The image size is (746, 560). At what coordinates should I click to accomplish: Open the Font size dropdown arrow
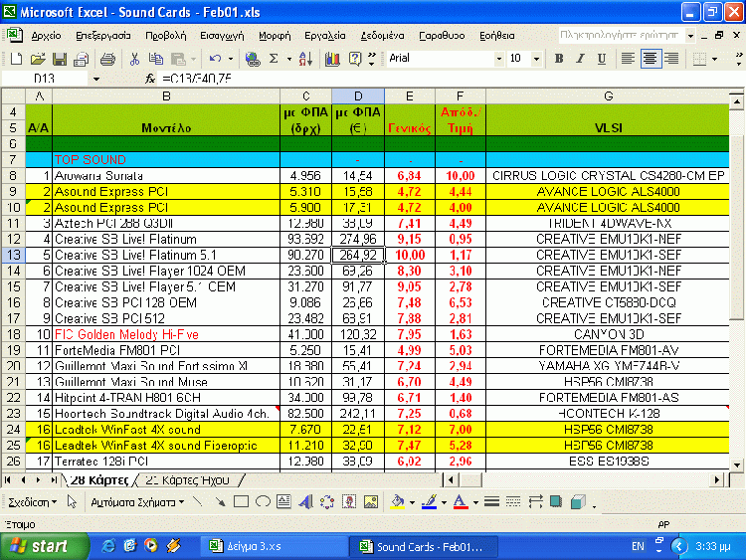point(536,59)
